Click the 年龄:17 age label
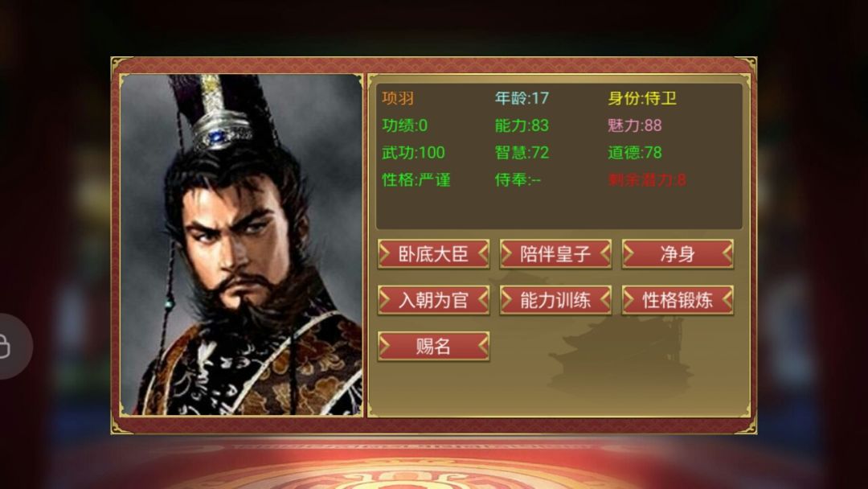 tap(522, 99)
